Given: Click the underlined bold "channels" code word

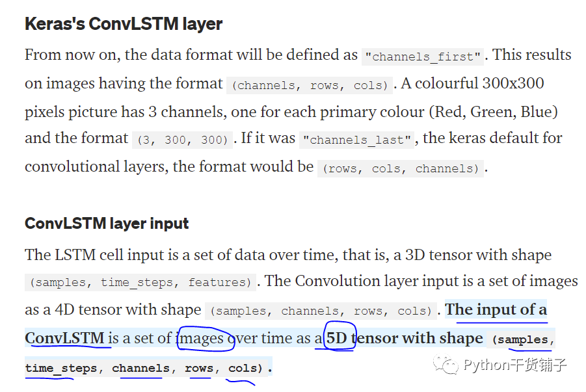Looking at the screenshot, I should click(140, 368).
